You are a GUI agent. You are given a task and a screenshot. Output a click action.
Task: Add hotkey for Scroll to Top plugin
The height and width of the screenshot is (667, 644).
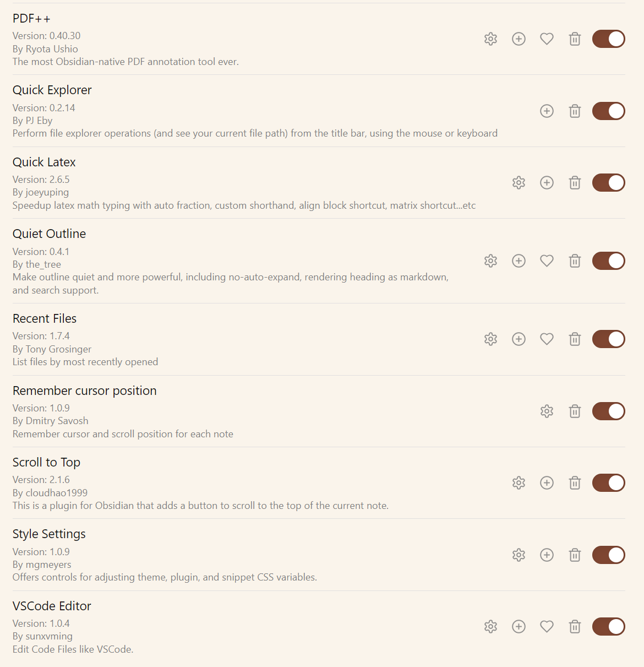coord(547,483)
